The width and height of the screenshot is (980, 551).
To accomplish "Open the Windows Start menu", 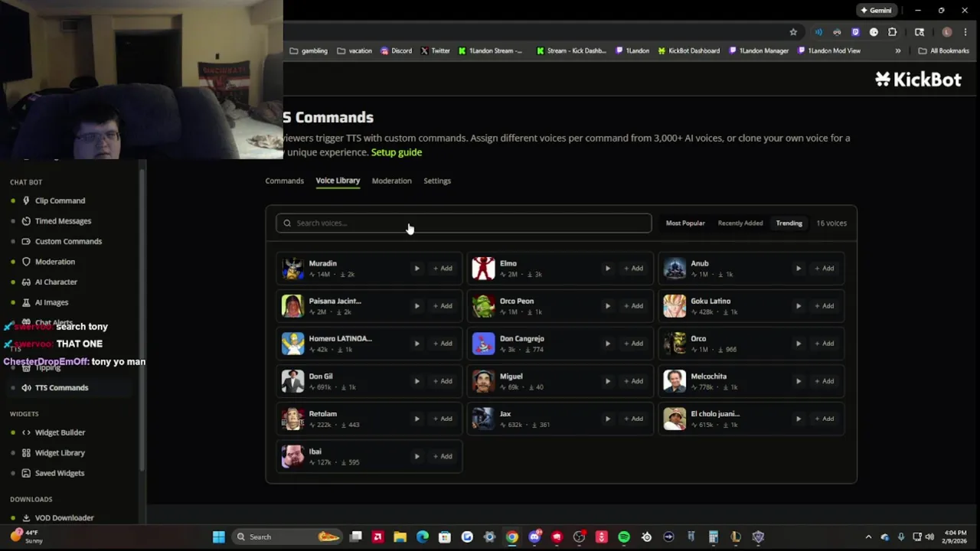I will (x=219, y=537).
